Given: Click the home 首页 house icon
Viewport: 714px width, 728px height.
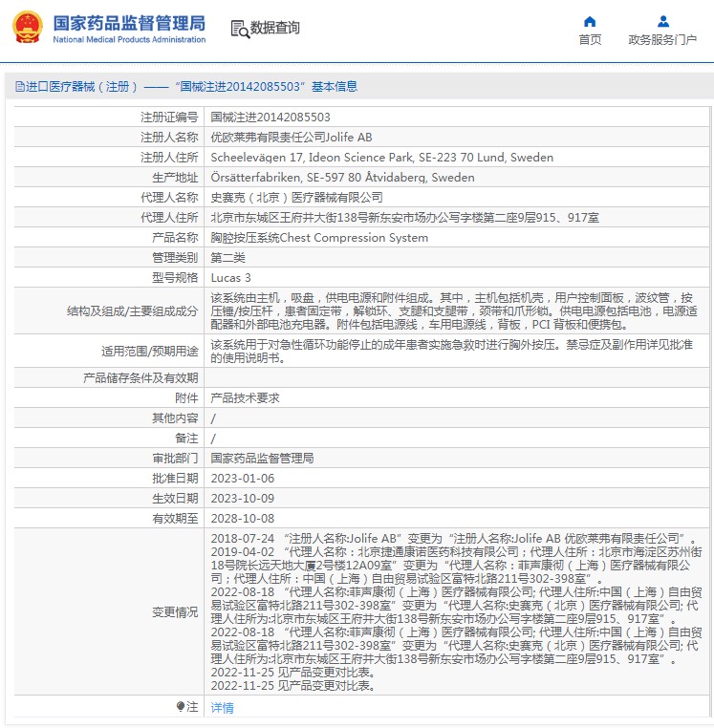Looking at the screenshot, I should 590,21.
